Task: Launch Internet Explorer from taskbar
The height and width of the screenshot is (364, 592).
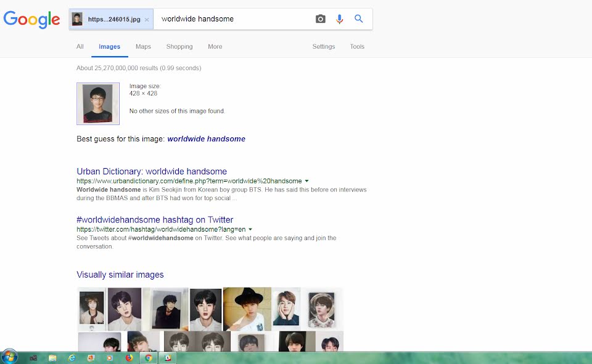Action: [72, 358]
